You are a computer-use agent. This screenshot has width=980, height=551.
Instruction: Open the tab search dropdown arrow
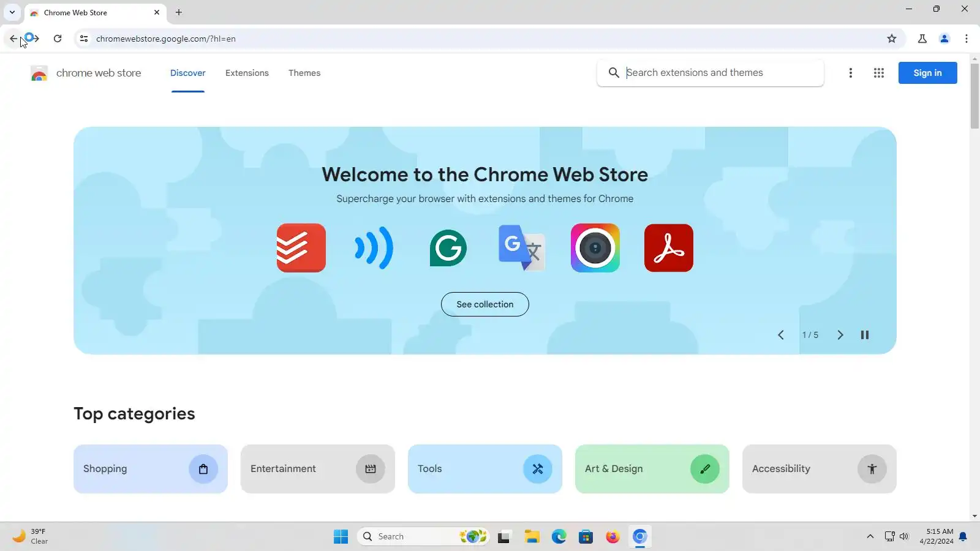pos(12,12)
